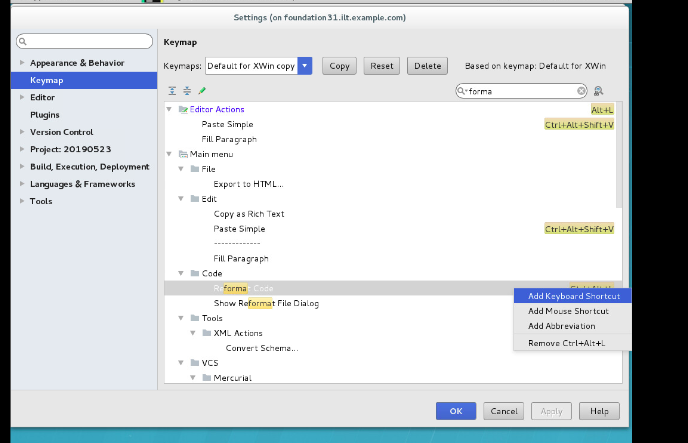688x443 pixels.
Task: Click the XML Actions folder icon
Action: tap(207, 333)
